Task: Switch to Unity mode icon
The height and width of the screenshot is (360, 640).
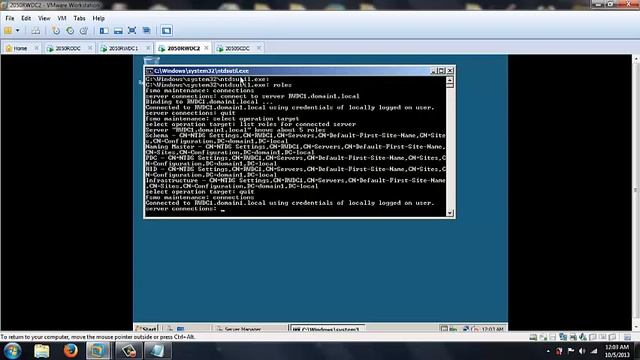Action: coord(147,31)
